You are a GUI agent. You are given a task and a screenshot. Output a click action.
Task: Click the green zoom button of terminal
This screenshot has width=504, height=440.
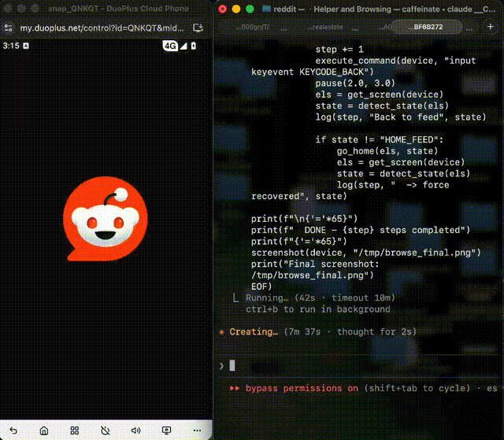(x=250, y=9)
